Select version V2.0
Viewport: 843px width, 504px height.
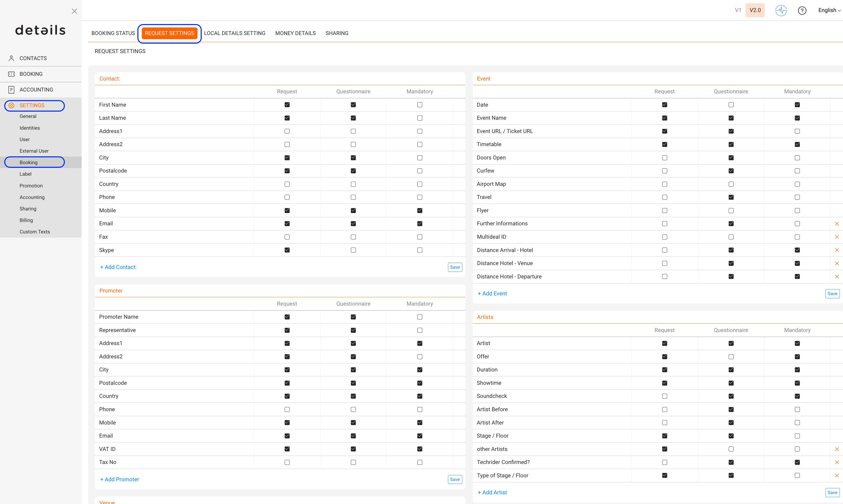click(x=755, y=10)
